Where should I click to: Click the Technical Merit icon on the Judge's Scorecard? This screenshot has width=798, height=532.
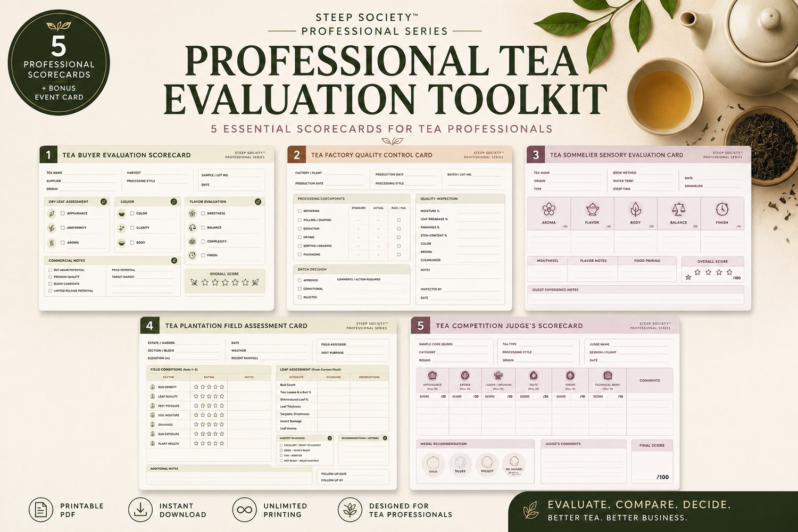pos(608,376)
